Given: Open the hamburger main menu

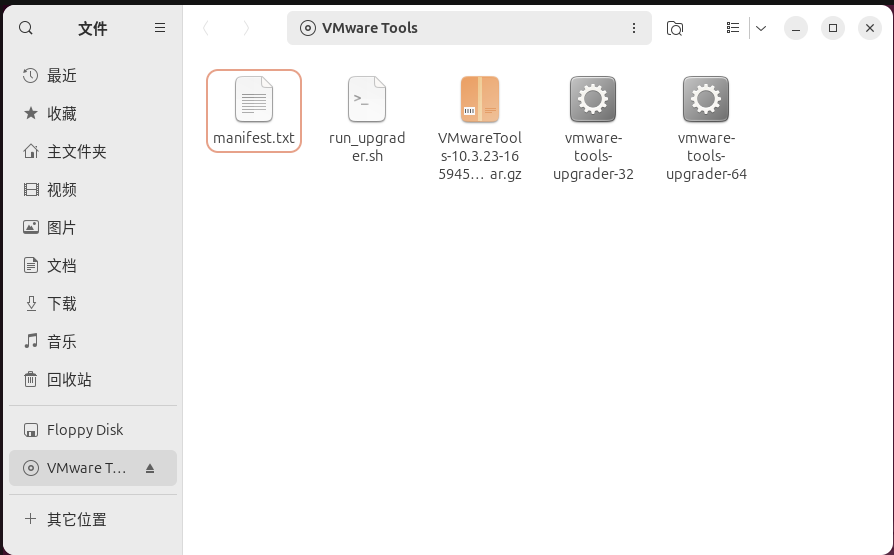Looking at the screenshot, I should 160,28.
